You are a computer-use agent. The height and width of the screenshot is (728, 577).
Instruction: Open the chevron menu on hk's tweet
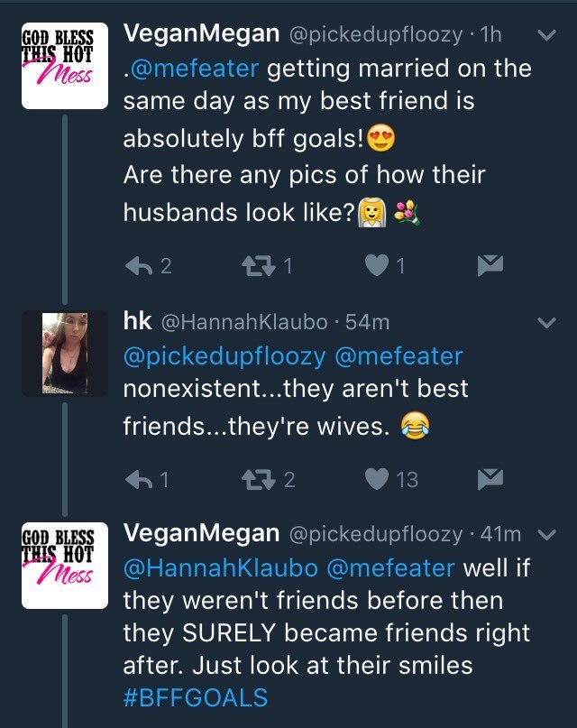tap(545, 322)
